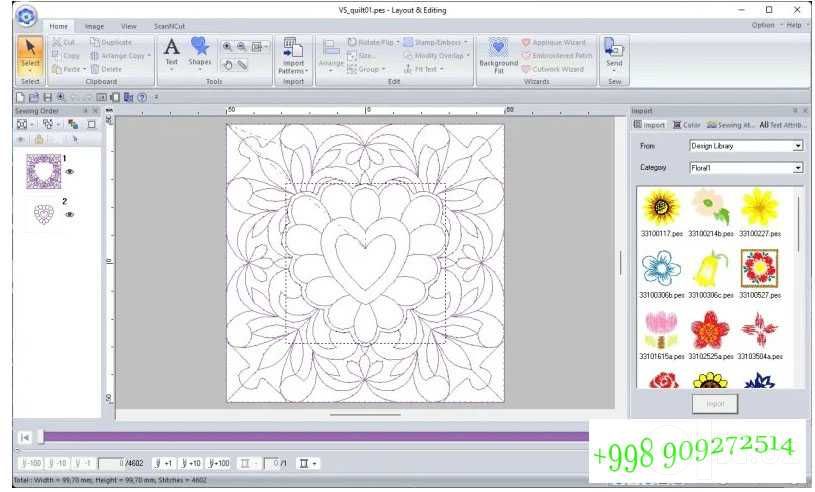This screenshot has width=815, height=492.
Task: Click the Save icon in quick toolbar
Action: 47,97
